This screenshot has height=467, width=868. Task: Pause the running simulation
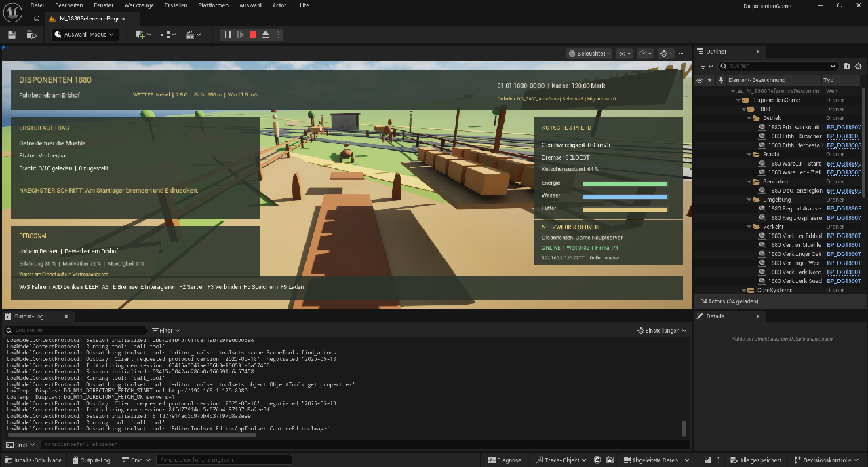[227, 34]
